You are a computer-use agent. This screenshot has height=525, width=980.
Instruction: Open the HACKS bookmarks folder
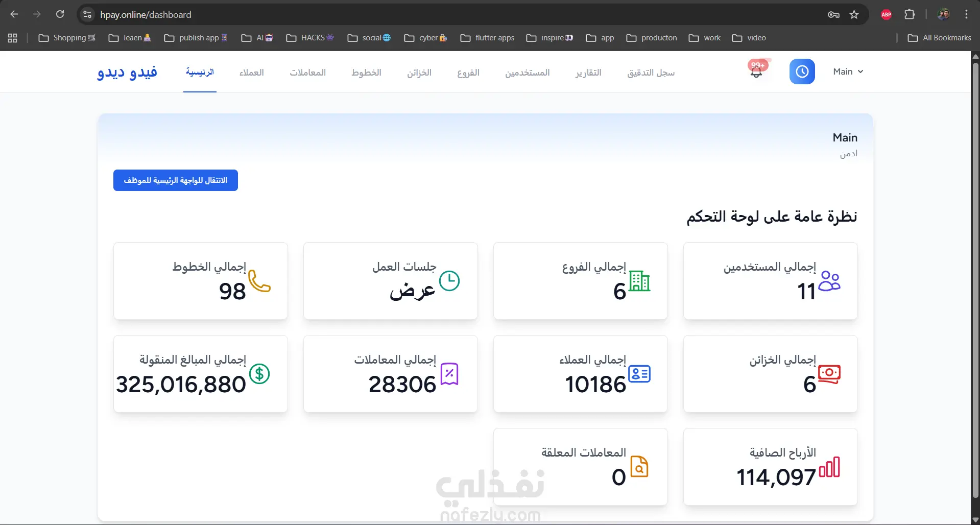pos(310,38)
